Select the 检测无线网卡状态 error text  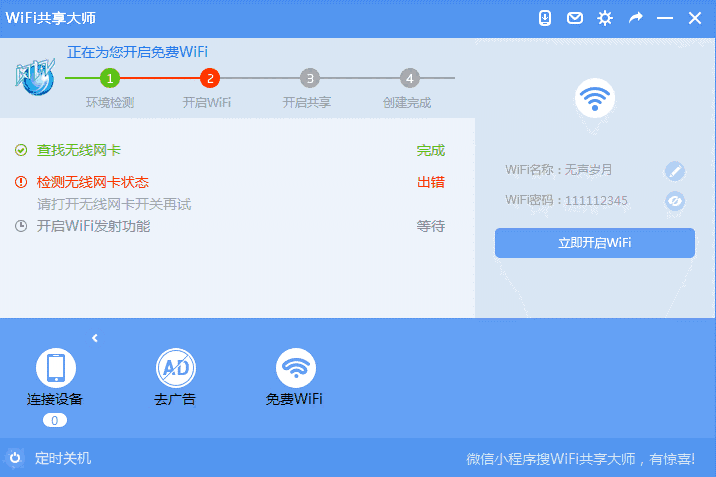point(93,182)
